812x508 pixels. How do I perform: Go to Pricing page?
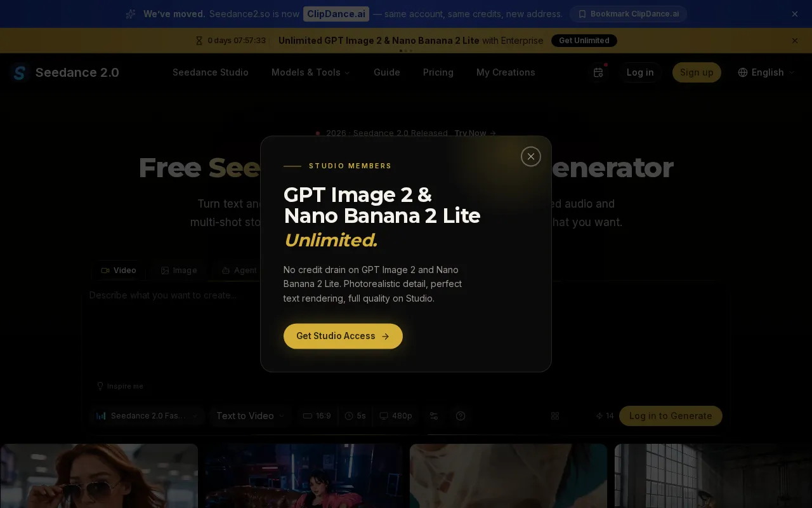click(438, 72)
